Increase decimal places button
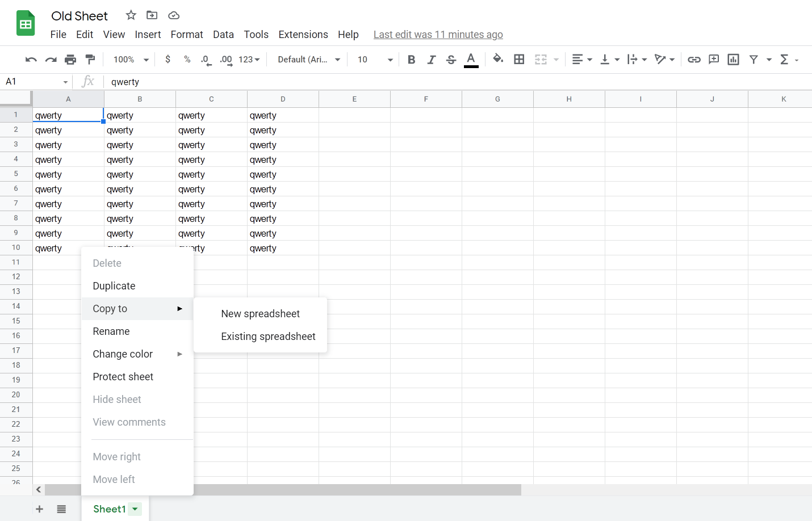812x521 pixels. 226,60
